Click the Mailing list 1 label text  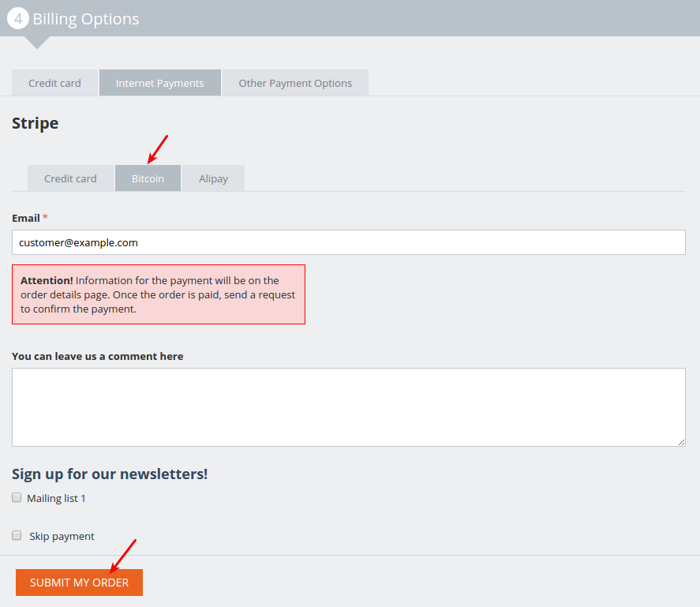pyautogui.click(x=56, y=498)
